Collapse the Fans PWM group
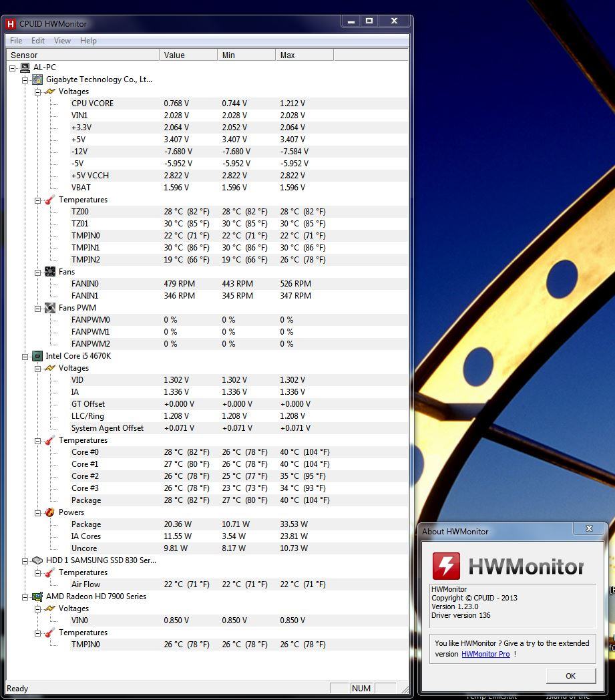The image size is (615, 700). [x=38, y=309]
